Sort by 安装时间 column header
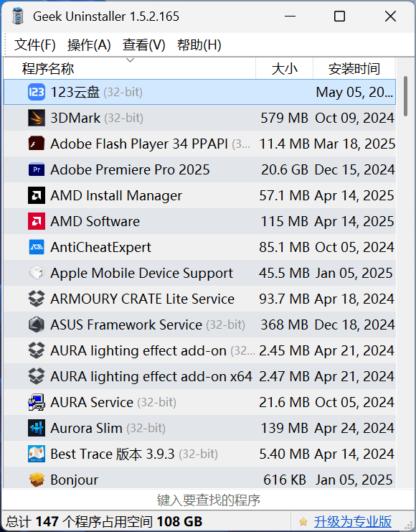Viewport: 416px width, 532px height. (354, 68)
